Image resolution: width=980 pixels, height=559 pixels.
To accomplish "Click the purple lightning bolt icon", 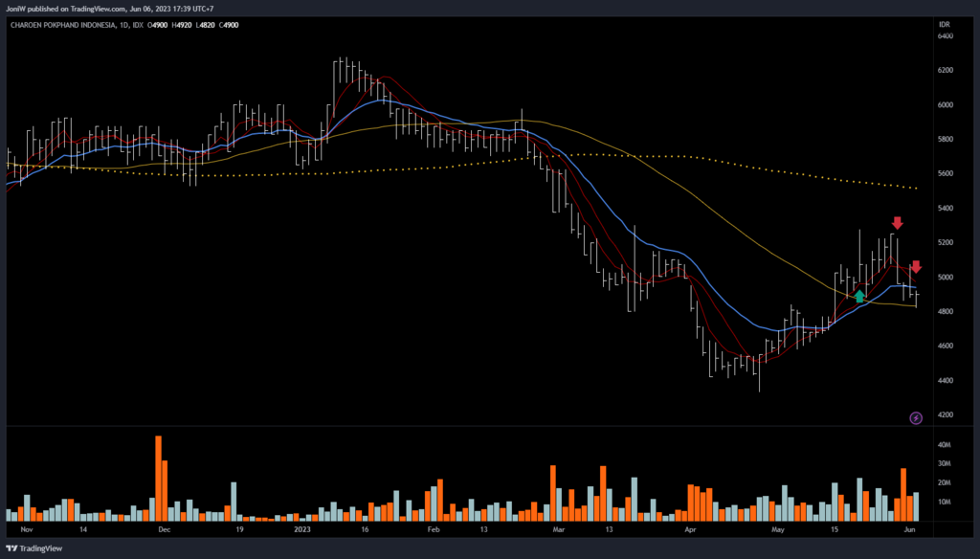I will tap(916, 417).
